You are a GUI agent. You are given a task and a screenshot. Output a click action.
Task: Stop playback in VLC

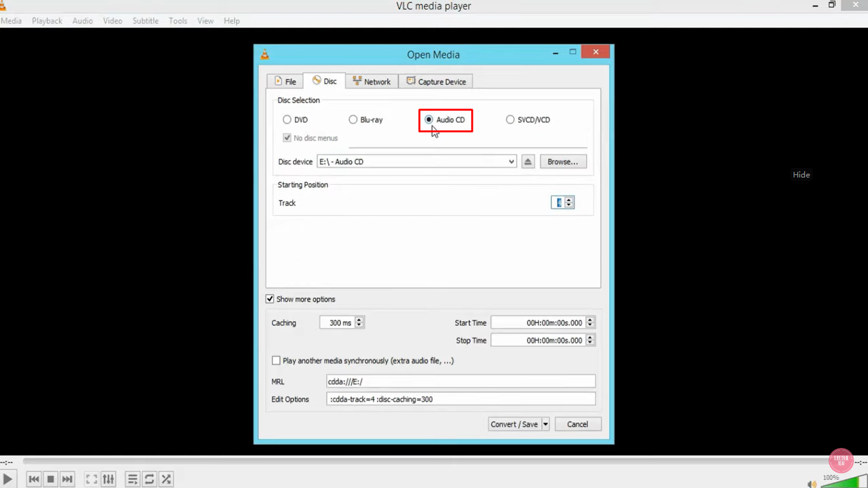click(x=51, y=479)
